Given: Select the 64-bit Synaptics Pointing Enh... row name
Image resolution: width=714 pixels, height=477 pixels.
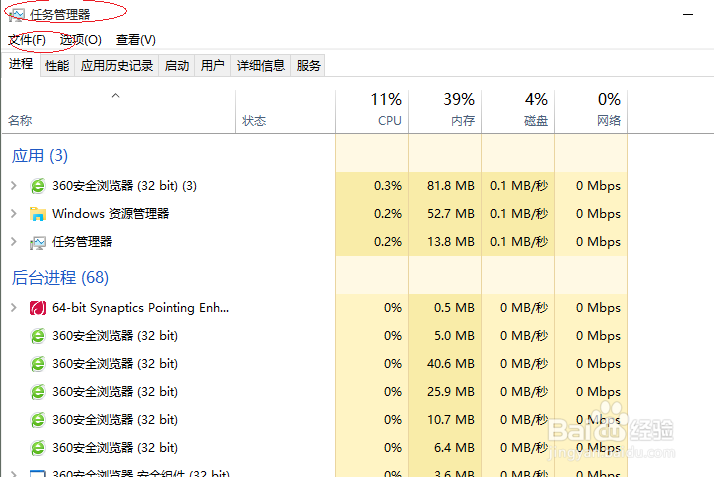Looking at the screenshot, I should point(140,308).
